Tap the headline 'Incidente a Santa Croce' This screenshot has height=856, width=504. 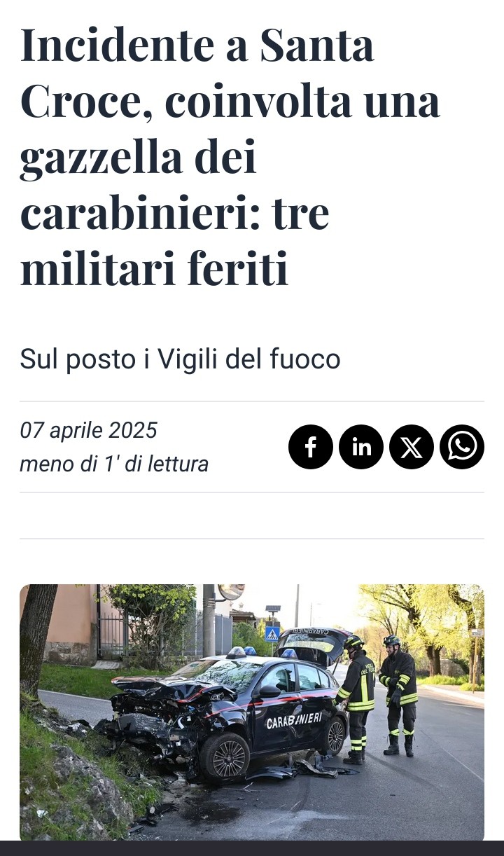click(x=231, y=156)
